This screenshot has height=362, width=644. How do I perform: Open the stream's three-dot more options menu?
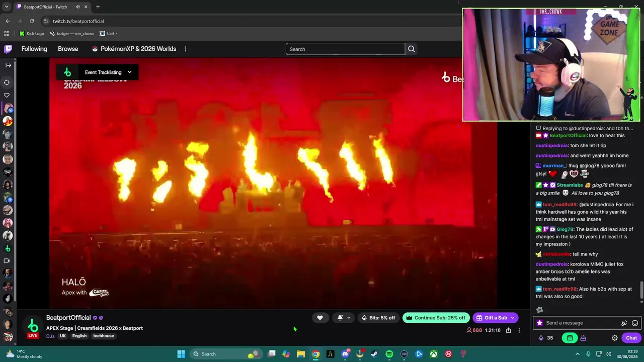pyautogui.click(x=519, y=330)
